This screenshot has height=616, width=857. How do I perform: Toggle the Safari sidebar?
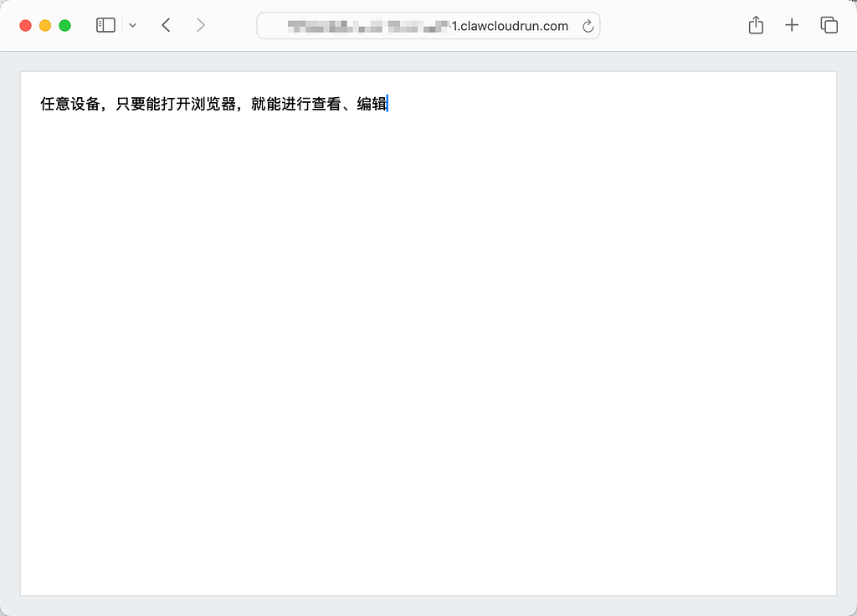(105, 25)
